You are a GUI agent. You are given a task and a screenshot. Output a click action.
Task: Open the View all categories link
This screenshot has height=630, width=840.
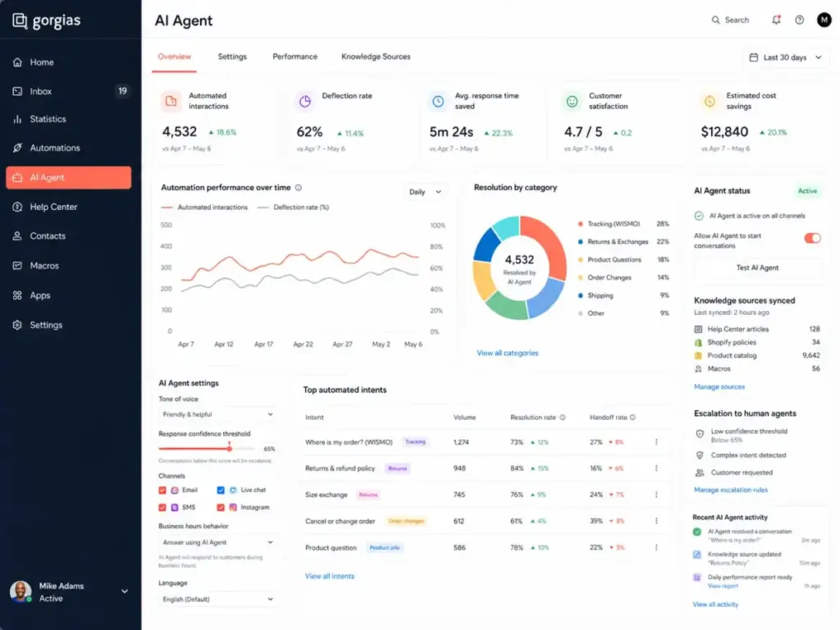pyautogui.click(x=507, y=353)
